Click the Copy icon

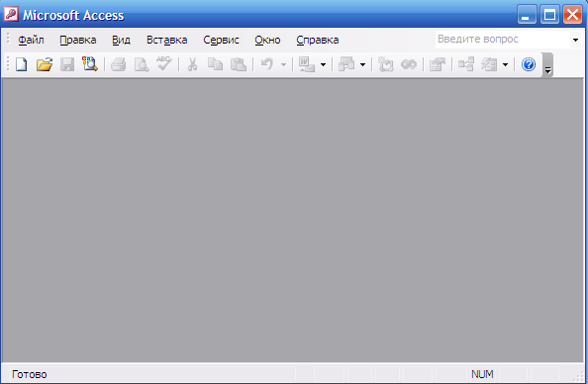coord(215,64)
